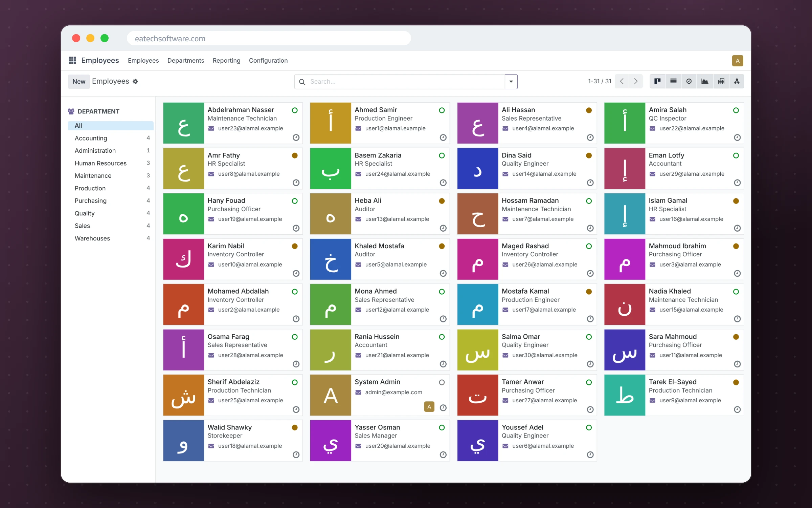Open Karim Nabil's avatar thumbnail
Image resolution: width=812 pixels, height=508 pixels.
[184, 259]
